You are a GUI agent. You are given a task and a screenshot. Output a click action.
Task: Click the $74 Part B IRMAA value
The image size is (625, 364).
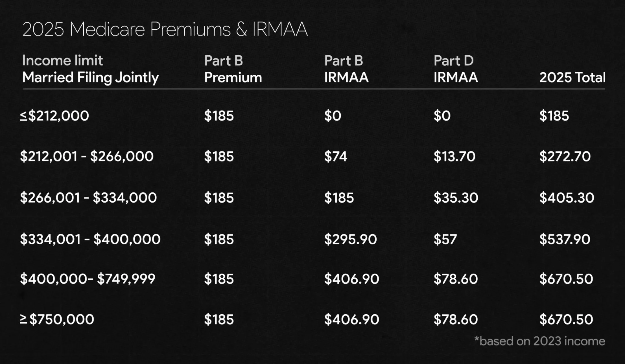pos(335,157)
